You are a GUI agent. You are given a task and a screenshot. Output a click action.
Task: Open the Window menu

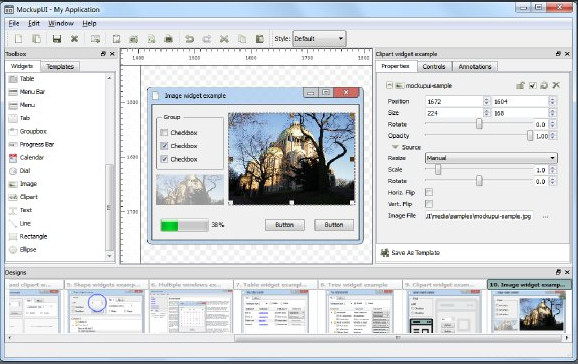(61, 23)
